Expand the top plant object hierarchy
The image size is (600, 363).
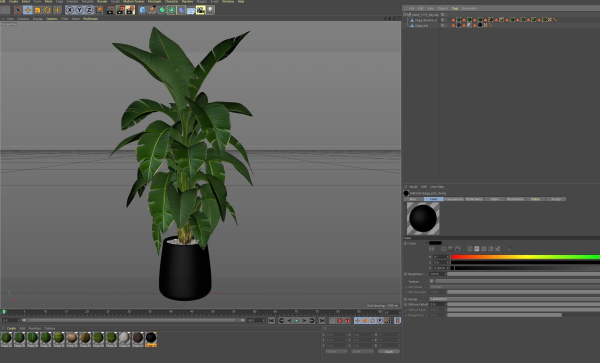(x=405, y=15)
